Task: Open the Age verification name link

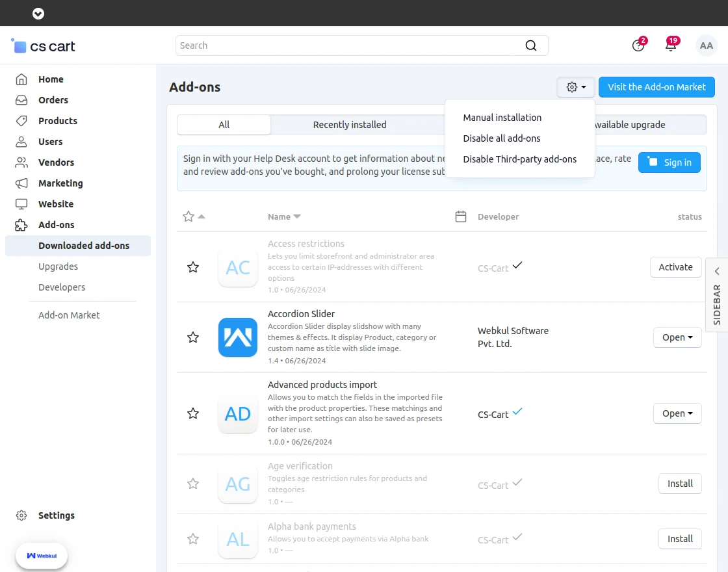Action: (300, 466)
